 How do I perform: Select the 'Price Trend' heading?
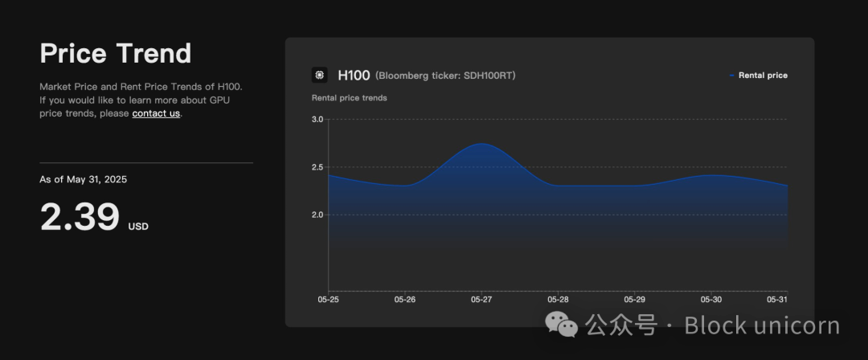click(116, 54)
